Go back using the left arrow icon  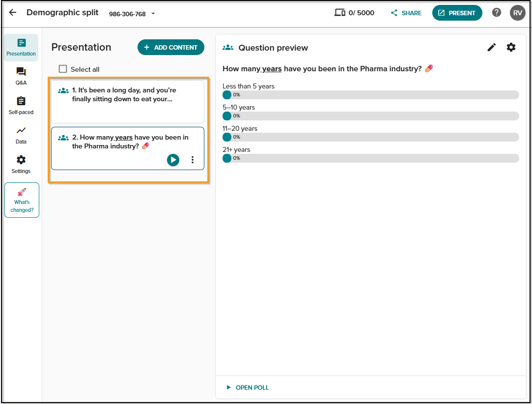13,13
